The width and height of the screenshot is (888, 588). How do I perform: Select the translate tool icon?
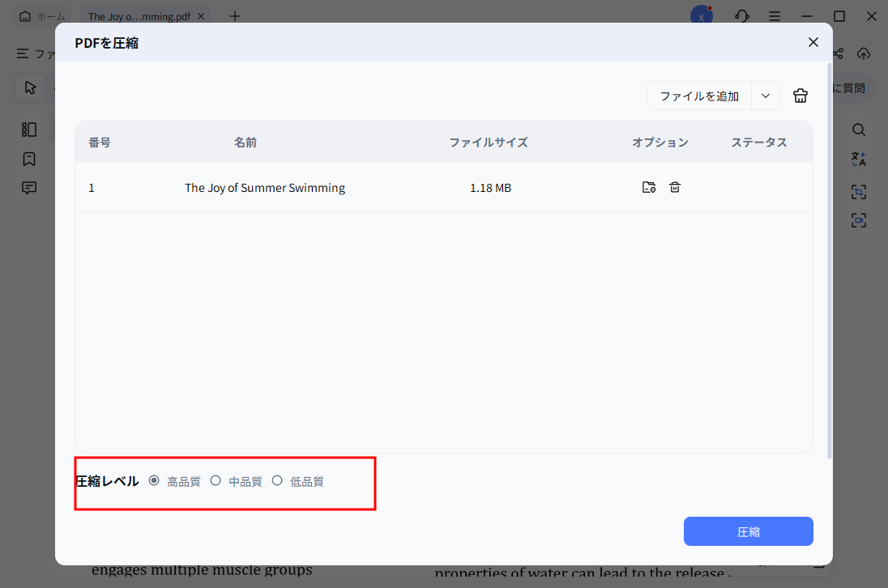pos(859,159)
